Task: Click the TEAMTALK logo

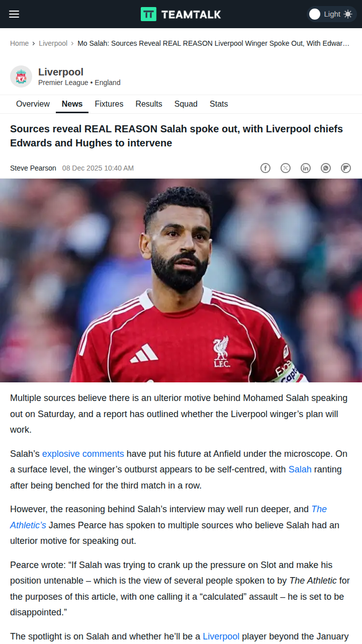Action: pos(181,14)
